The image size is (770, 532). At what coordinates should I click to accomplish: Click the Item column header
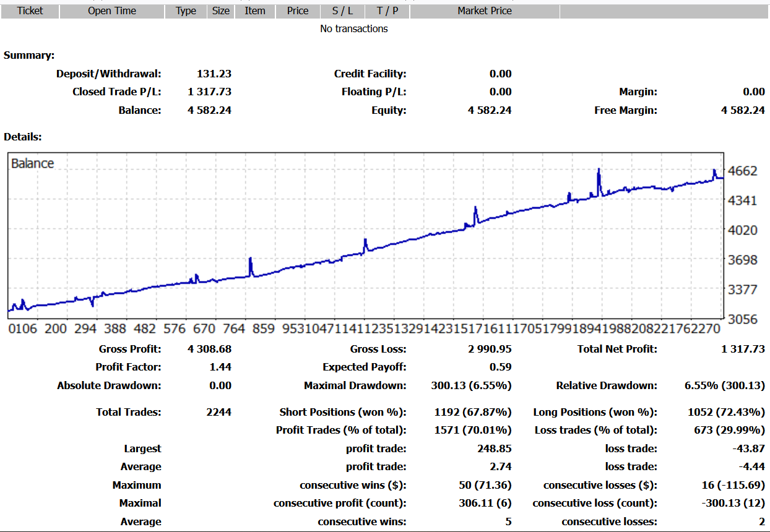point(255,11)
